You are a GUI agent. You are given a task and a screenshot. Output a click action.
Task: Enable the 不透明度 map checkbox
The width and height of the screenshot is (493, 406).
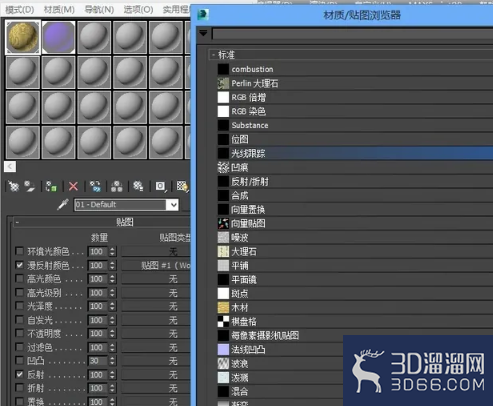coord(19,333)
